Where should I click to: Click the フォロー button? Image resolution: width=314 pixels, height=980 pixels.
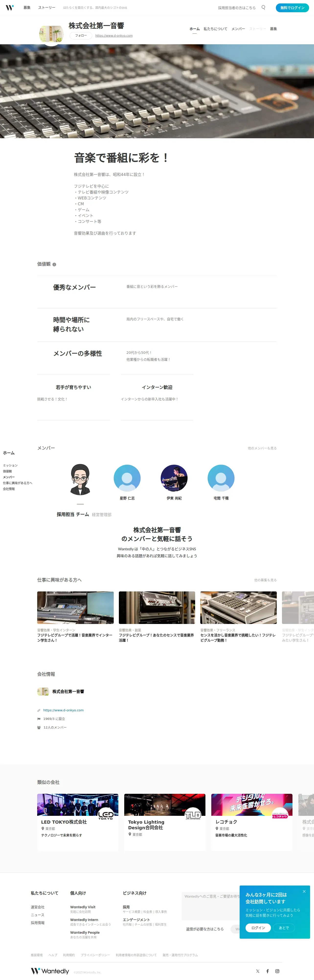tap(81, 35)
